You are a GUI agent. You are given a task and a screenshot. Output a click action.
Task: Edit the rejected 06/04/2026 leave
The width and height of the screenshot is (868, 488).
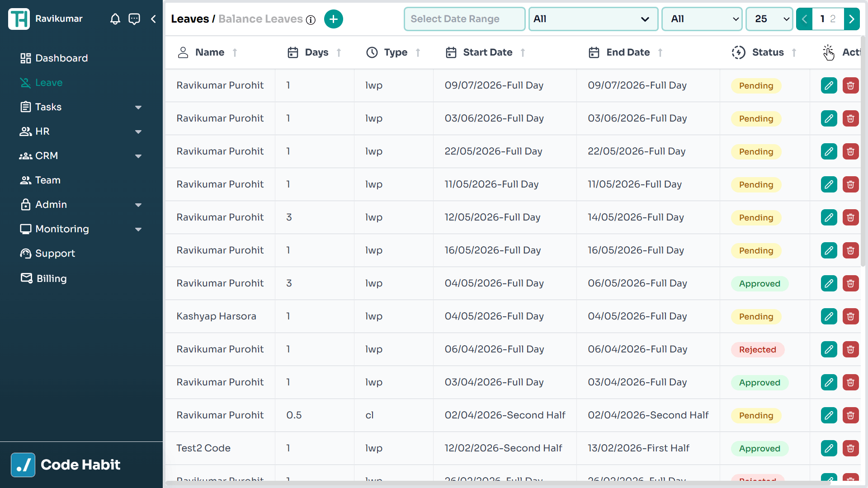[x=829, y=349]
